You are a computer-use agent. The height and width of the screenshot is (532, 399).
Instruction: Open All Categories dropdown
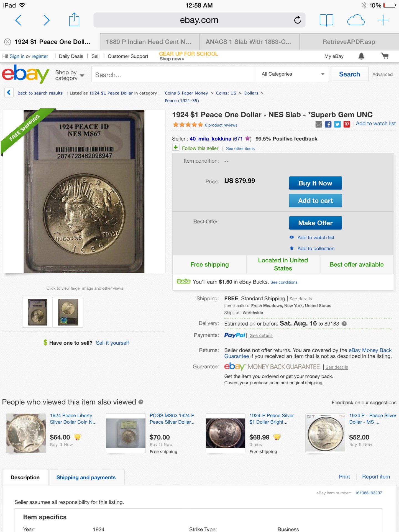(x=292, y=74)
